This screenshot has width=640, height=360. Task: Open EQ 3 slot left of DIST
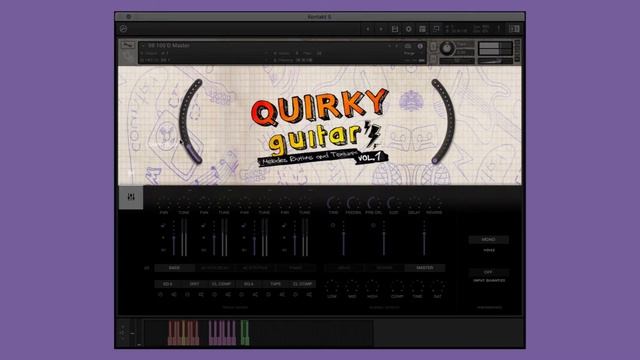point(167,284)
